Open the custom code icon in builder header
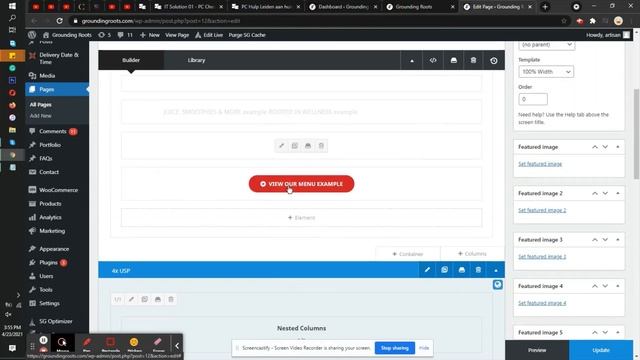Screen dimensions: 640x360 (433, 60)
